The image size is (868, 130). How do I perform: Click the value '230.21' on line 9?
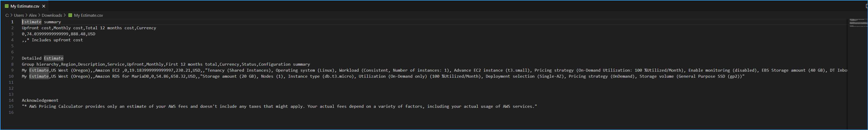click(183, 70)
